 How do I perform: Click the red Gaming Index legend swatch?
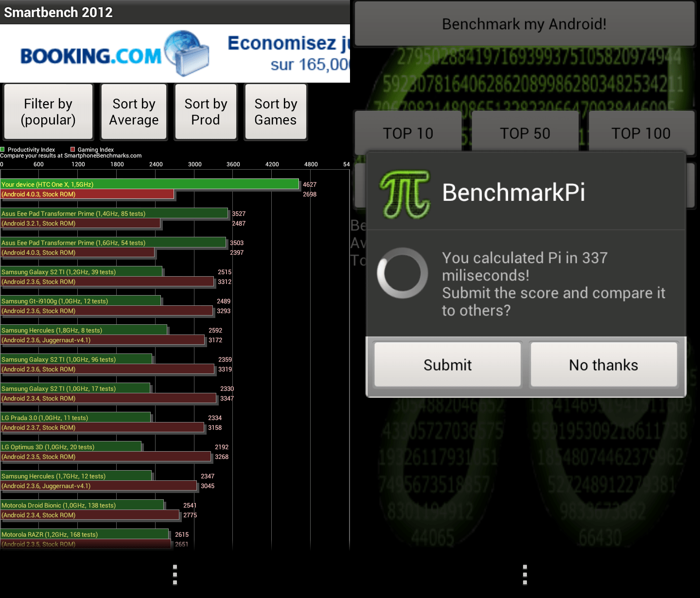(x=73, y=149)
